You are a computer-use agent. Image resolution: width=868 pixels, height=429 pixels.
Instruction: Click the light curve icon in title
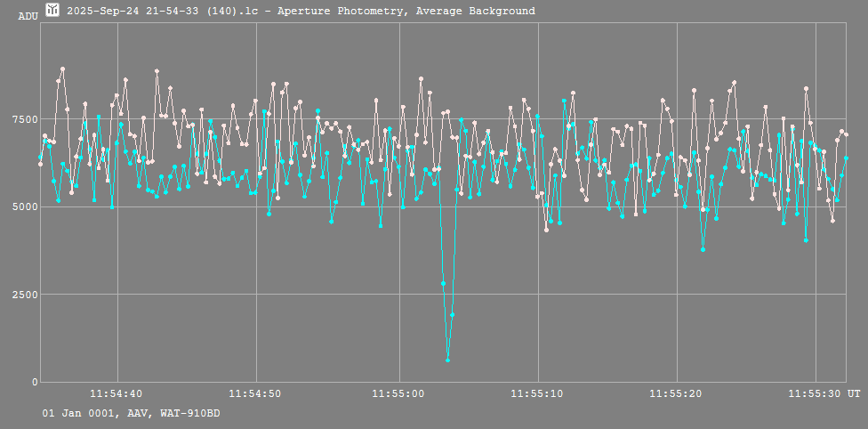53,11
